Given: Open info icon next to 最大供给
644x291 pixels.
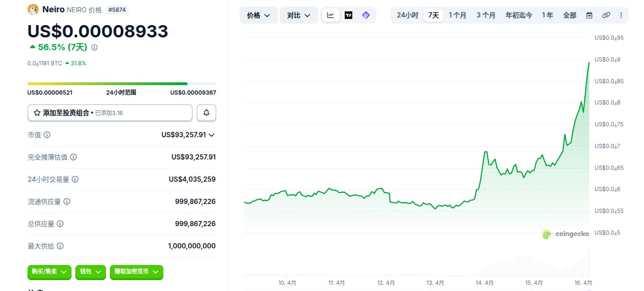Looking at the screenshot, I should [60, 246].
